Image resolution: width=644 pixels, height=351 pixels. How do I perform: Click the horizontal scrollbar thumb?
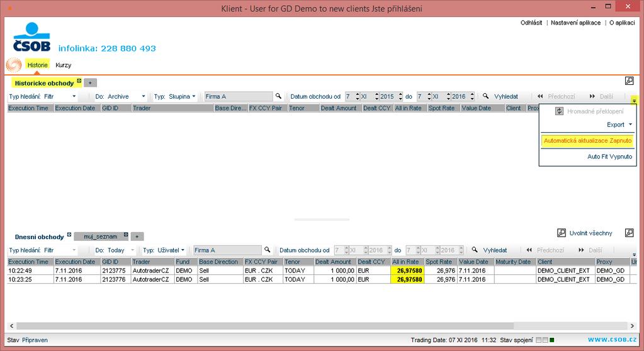coord(265,326)
